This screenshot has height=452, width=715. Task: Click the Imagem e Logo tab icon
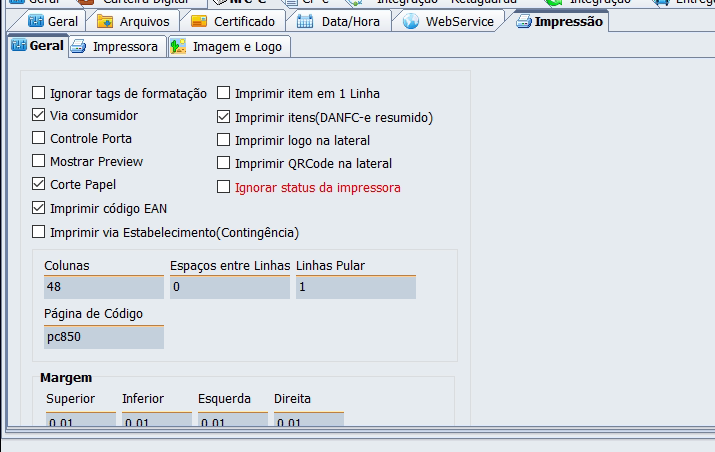178,46
